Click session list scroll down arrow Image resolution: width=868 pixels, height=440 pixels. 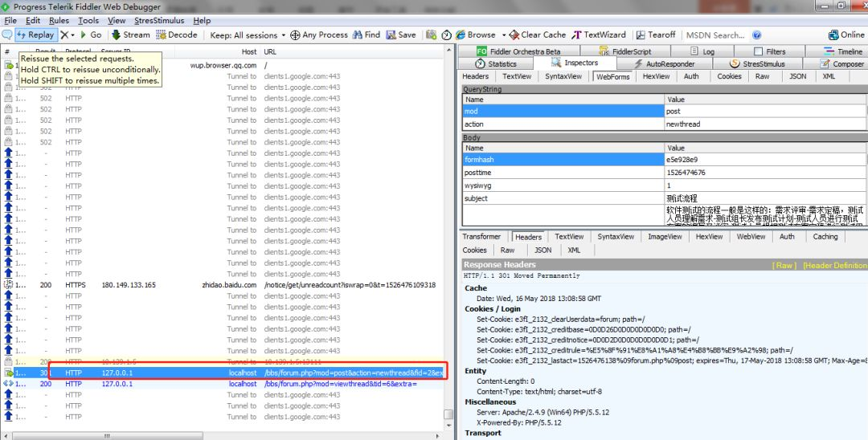point(449,426)
